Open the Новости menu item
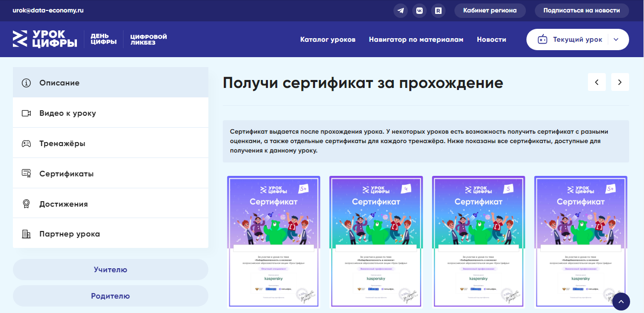Screen dimensions: 644x313 (491, 40)
